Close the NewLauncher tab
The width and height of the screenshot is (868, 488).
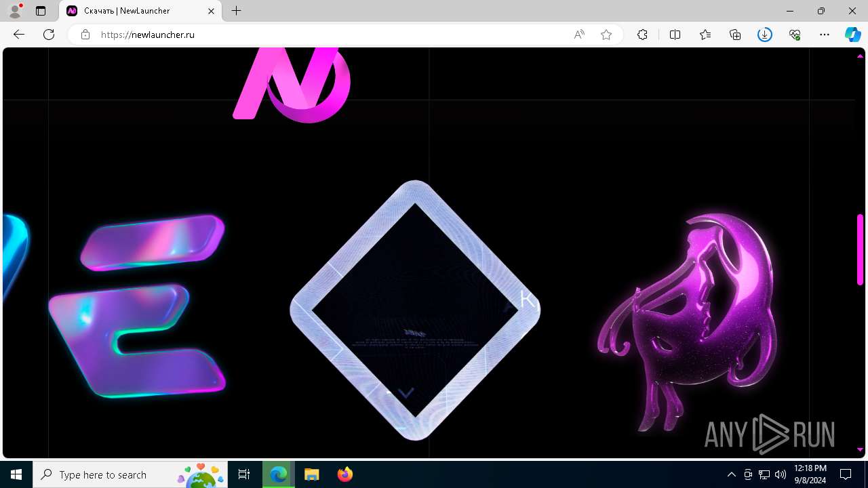211,11
